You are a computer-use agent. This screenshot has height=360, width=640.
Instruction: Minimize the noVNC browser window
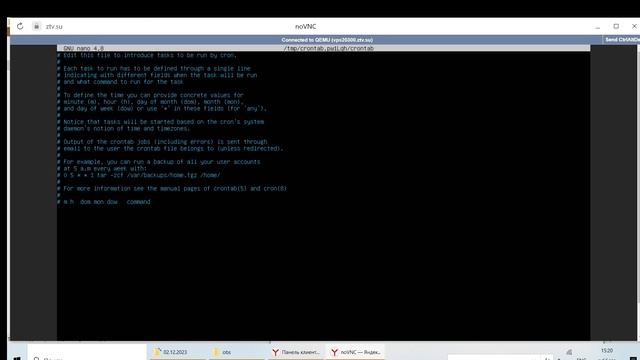598,27
